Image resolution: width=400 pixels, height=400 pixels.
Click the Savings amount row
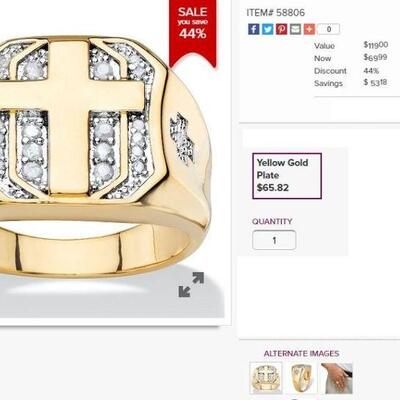coord(351,83)
